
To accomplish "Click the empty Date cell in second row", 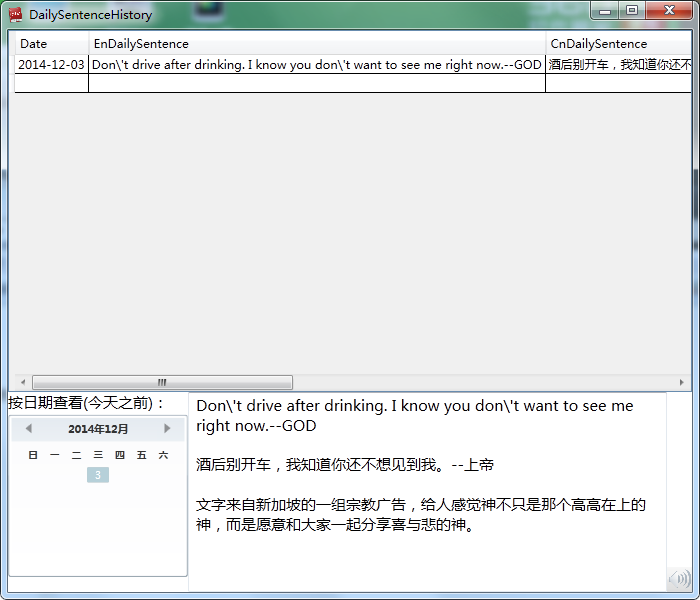I will (51, 83).
